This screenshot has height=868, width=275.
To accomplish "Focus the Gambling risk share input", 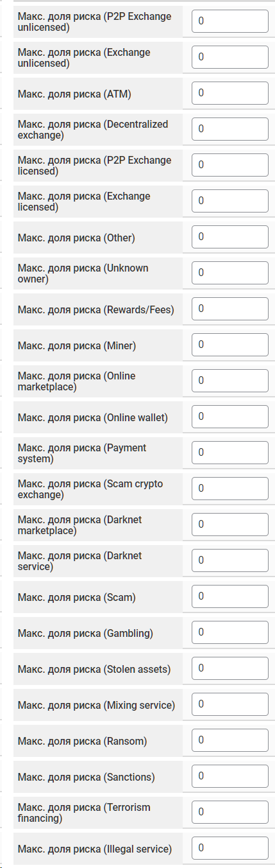I will (230, 632).
